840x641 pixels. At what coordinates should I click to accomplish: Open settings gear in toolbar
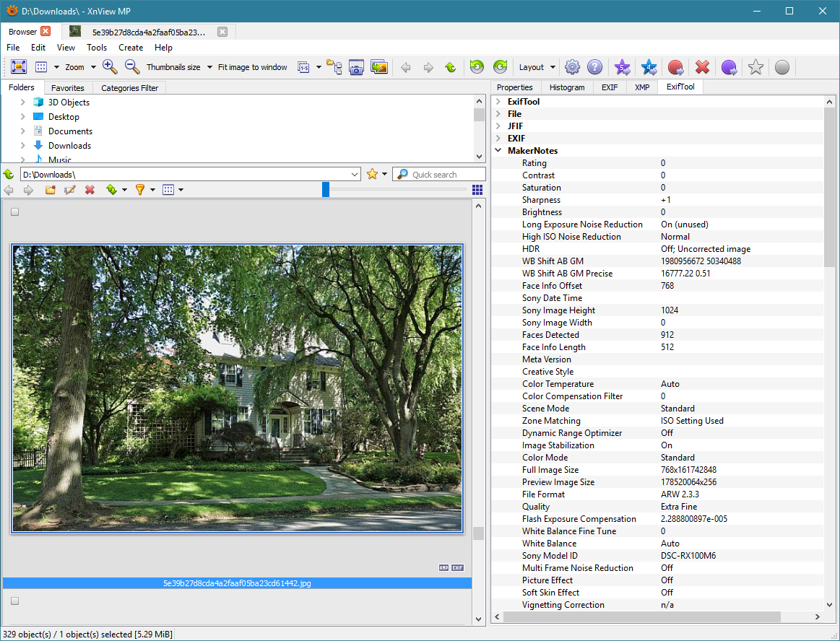[x=572, y=67]
